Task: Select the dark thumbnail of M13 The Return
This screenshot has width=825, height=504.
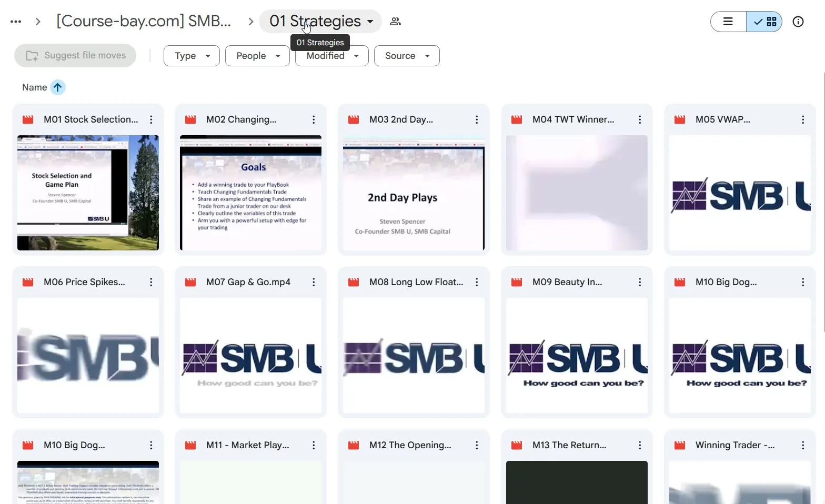Action: click(577, 482)
